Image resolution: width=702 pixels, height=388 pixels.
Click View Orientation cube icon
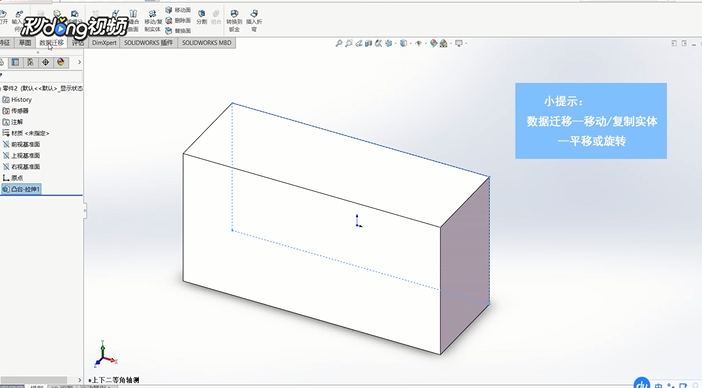389,43
